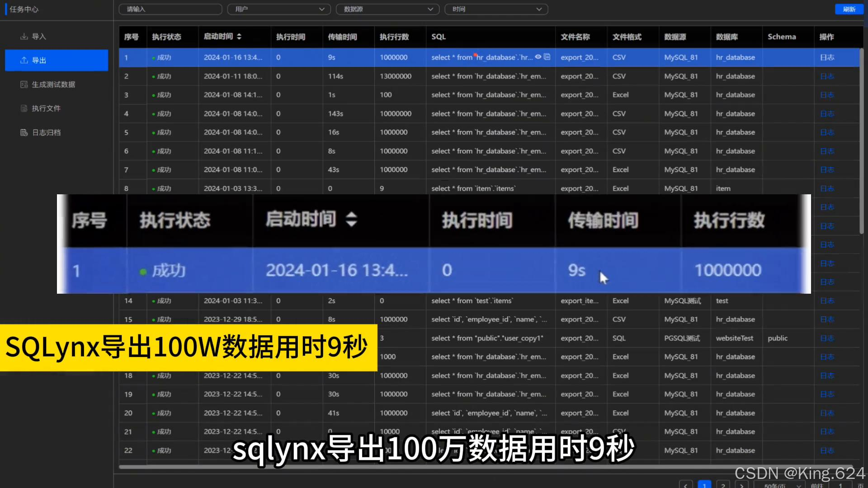Click the previous page arrow

pyautogui.click(x=686, y=485)
